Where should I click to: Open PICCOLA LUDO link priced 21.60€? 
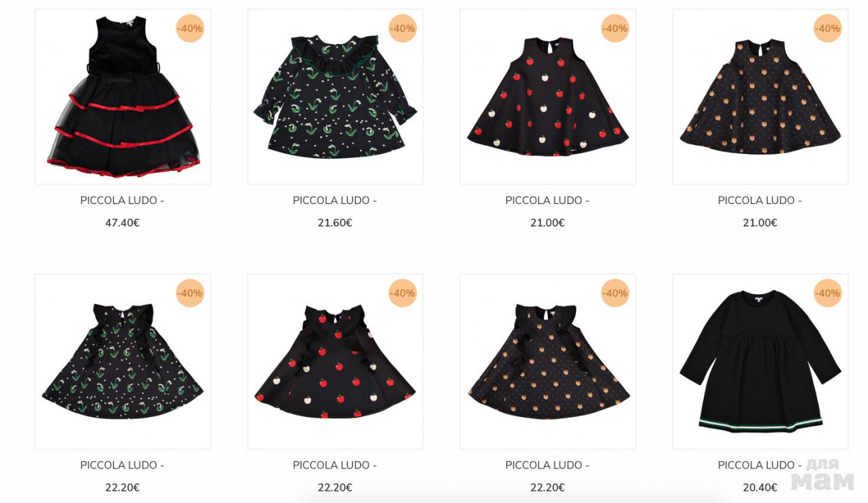335,201
